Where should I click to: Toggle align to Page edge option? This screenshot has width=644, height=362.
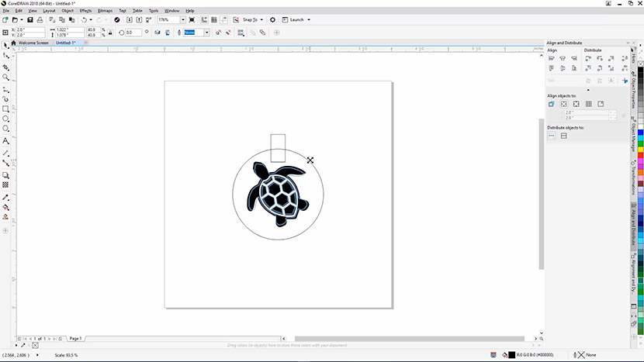564,104
